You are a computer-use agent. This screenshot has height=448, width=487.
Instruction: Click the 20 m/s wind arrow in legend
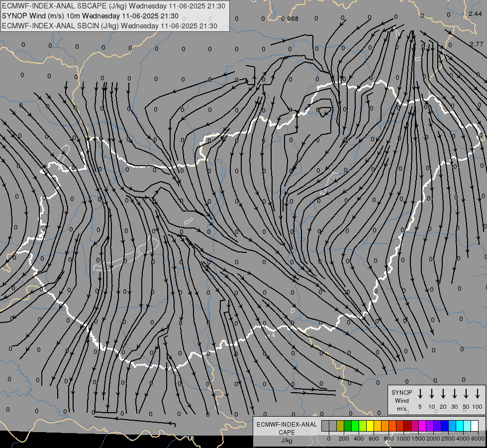click(443, 393)
